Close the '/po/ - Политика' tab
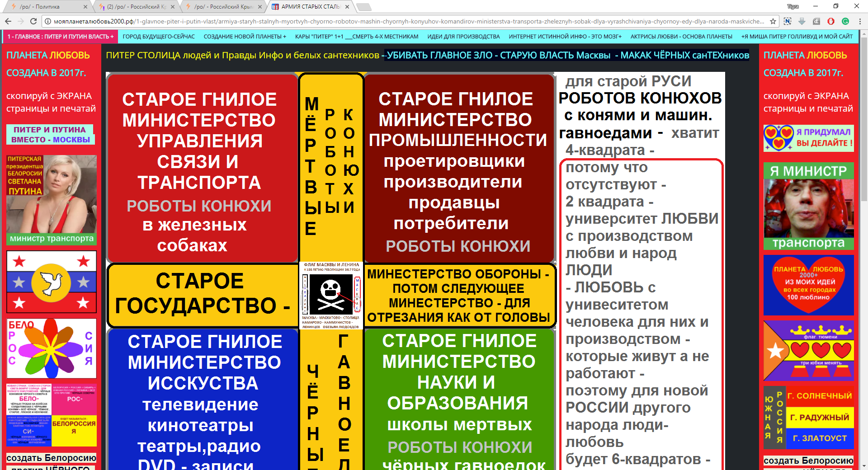Image resolution: width=868 pixels, height=470 pixels. pos(86,7)
